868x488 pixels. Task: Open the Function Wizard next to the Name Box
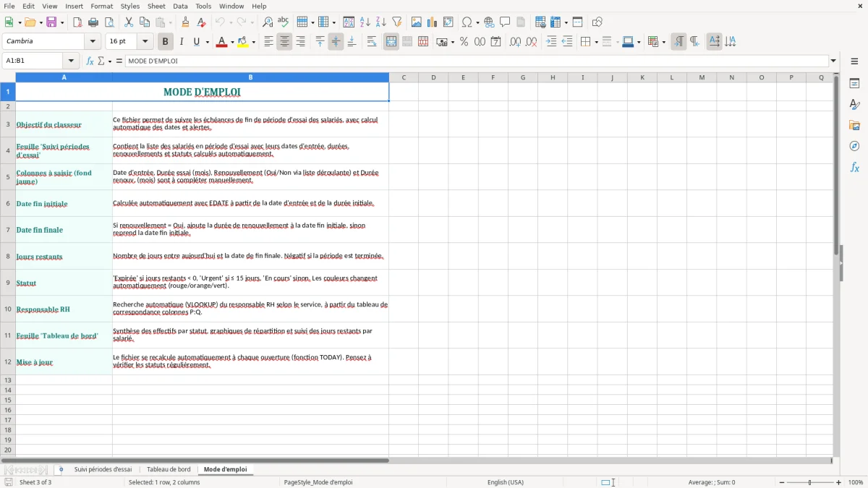(x=90, y=61)
